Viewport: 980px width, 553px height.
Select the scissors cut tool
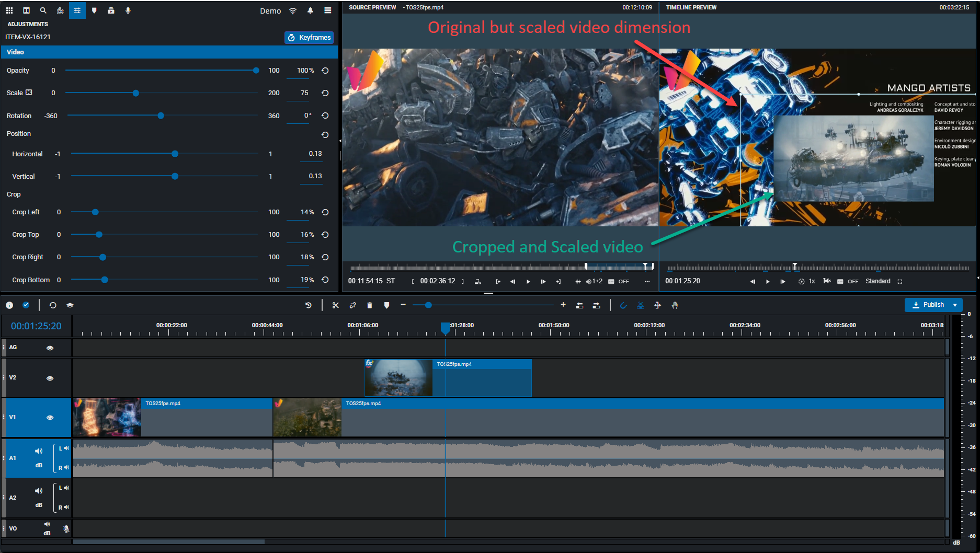point(336,305)
